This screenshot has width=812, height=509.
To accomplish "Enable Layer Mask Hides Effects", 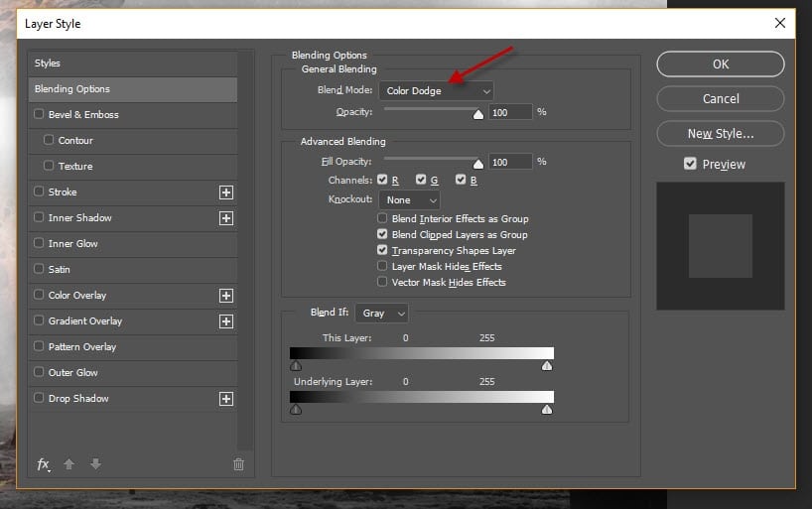I will 382,267.
